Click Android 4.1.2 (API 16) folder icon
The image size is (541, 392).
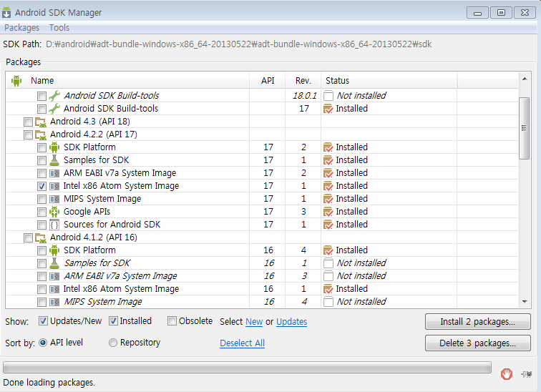[x=41, y=237]
